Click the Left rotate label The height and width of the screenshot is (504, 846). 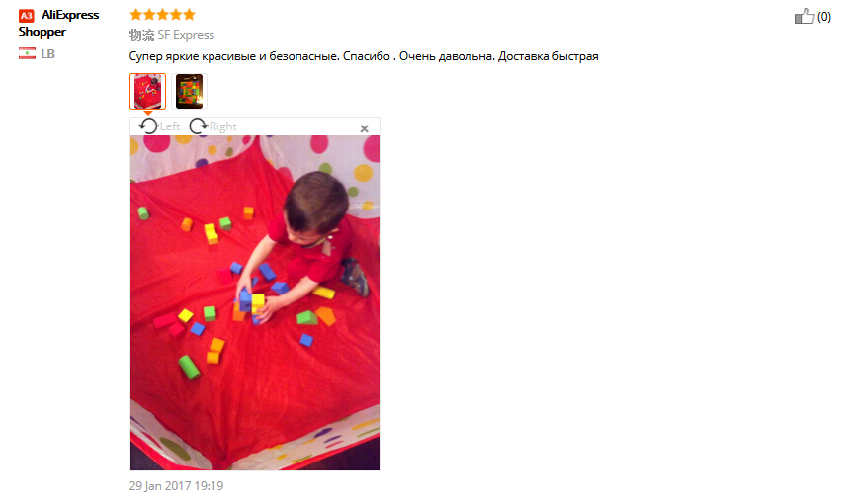(x=170, y=126)
